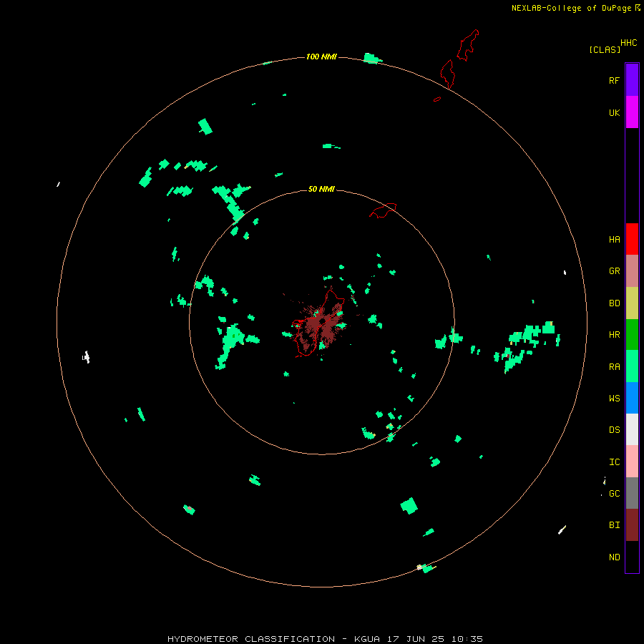Click the 100 NMI range ring label
The height and width of the screenshot is (644, 644).
point(321,57)
